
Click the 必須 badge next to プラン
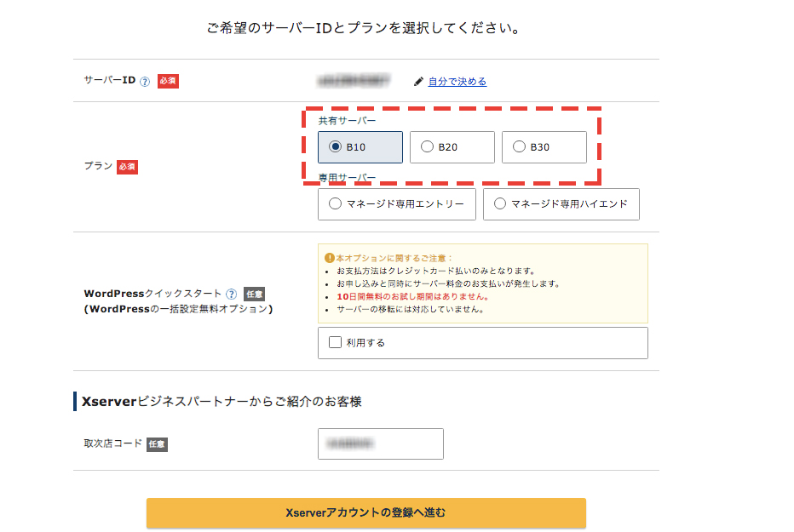(x=127, y=167)
